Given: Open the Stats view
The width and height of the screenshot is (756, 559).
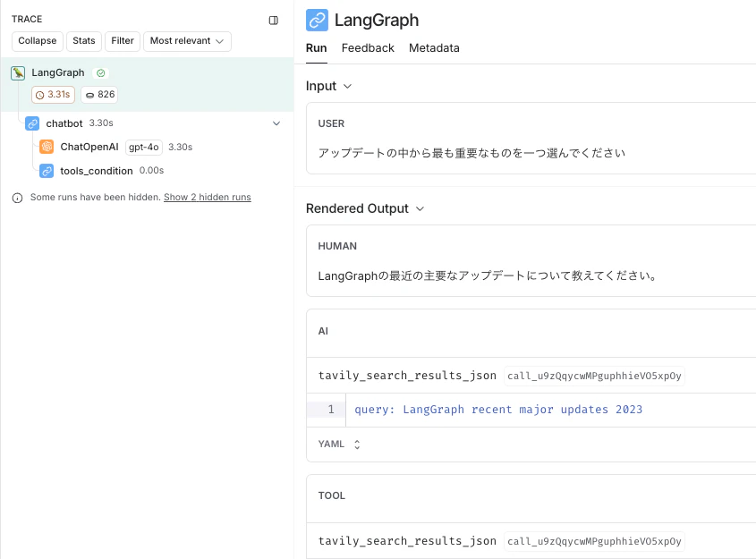Looking at the screenshot, I should (84, 41).
